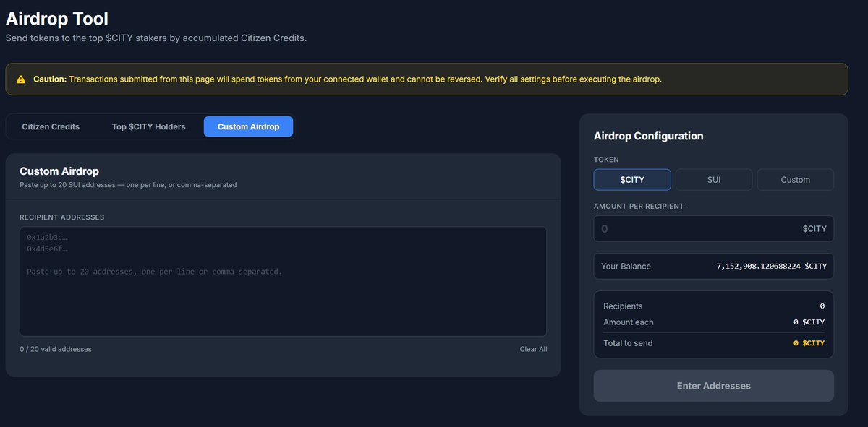Click the disabled Enter Addresses button
The image size is (868, 427).
[714, 386]
